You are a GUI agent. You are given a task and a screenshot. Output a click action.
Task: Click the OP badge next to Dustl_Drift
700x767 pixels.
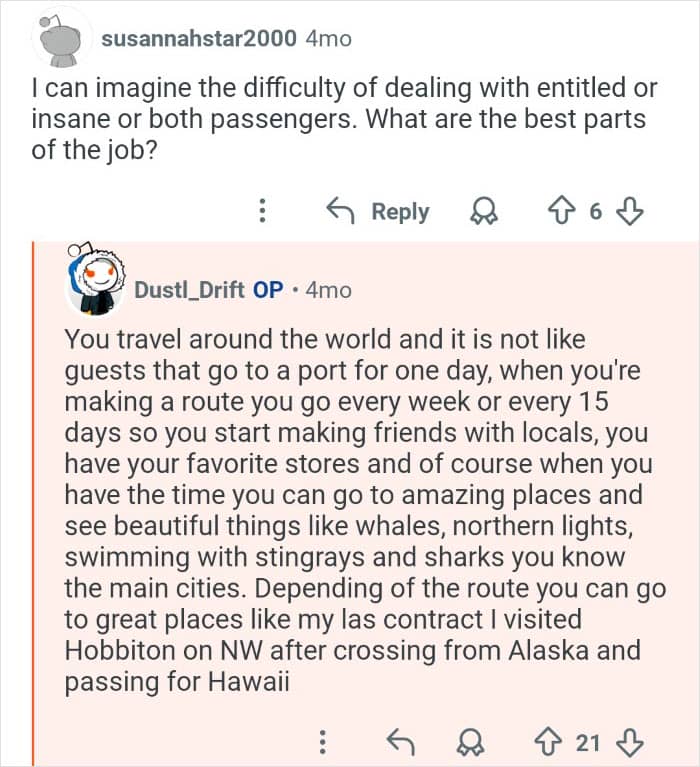click(268, 290)
